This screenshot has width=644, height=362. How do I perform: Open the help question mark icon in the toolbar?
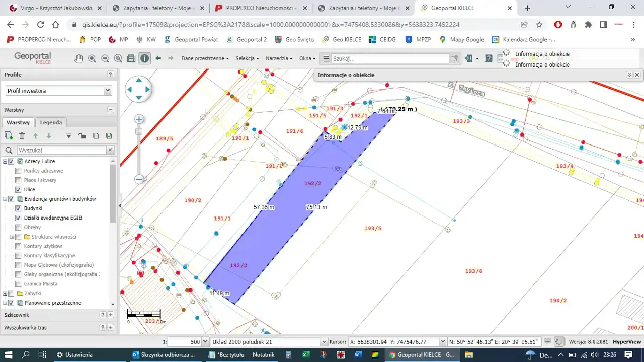tap(488, 58)
